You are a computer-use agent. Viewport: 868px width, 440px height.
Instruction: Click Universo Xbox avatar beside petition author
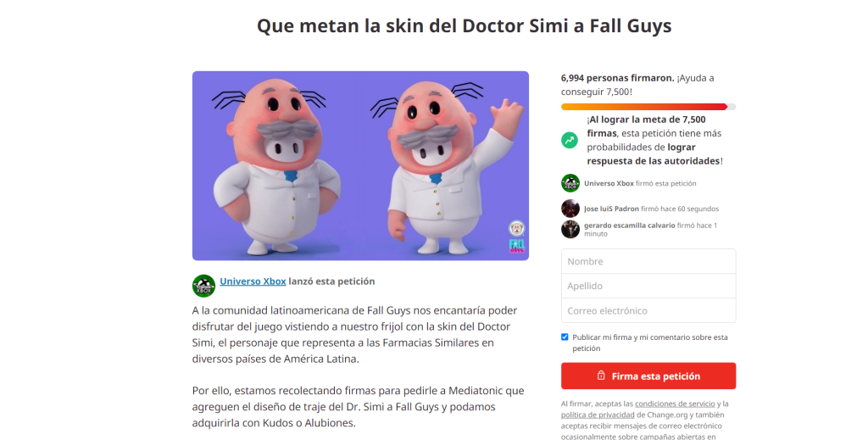point(203,286)
